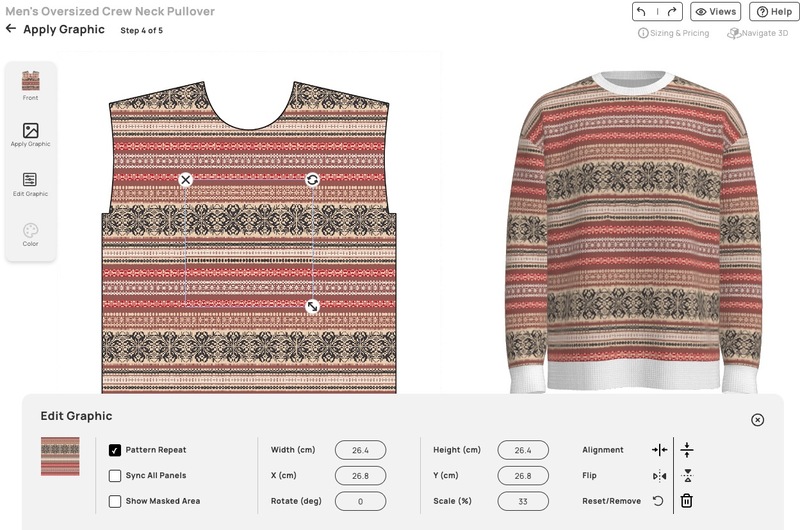Remove the graphic using the trash icon

687,501
